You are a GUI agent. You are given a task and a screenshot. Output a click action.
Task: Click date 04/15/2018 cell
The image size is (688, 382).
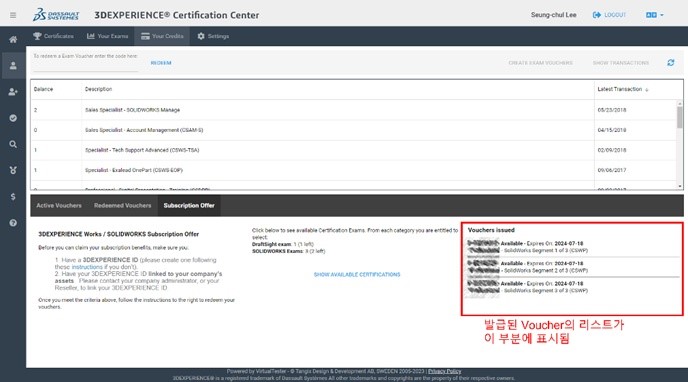[612, 130]
